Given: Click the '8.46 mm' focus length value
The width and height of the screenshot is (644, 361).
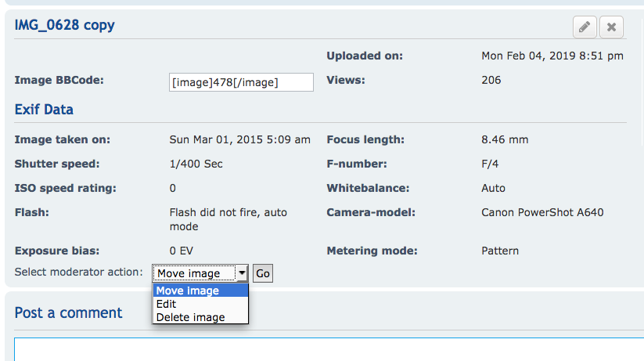Looking at the screenshot, I should (x=505, y=139).
